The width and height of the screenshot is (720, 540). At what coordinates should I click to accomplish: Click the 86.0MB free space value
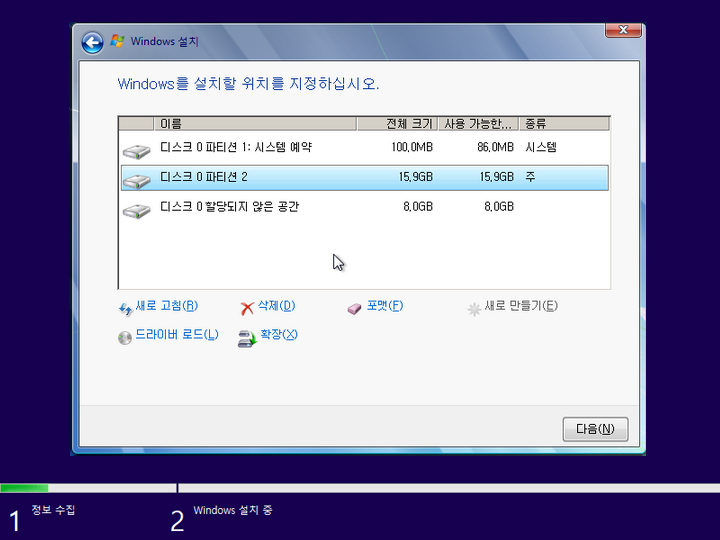[495, 147]
